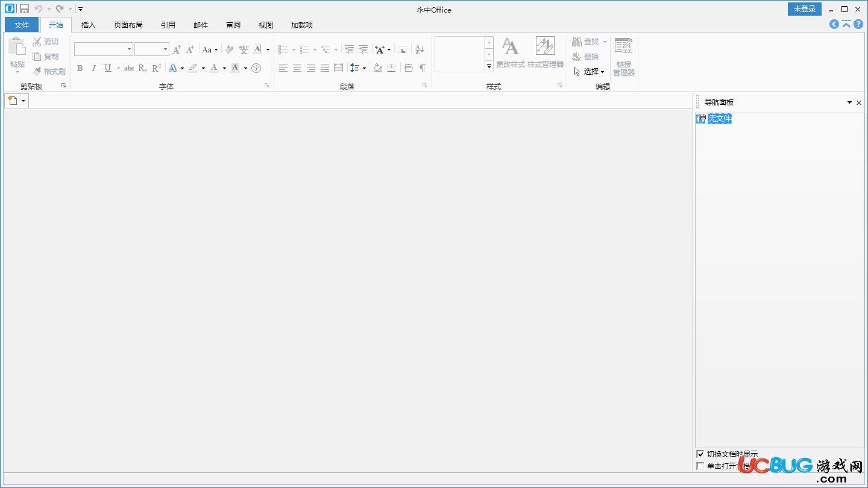
Task: Click the Copy (复制) button
Action: (x=46, y=57)
